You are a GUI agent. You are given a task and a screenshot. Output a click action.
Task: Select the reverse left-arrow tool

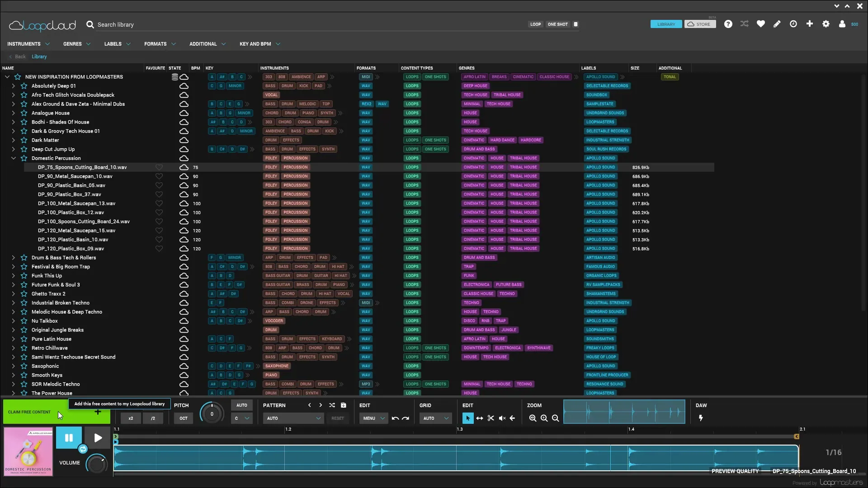(512, 418)
